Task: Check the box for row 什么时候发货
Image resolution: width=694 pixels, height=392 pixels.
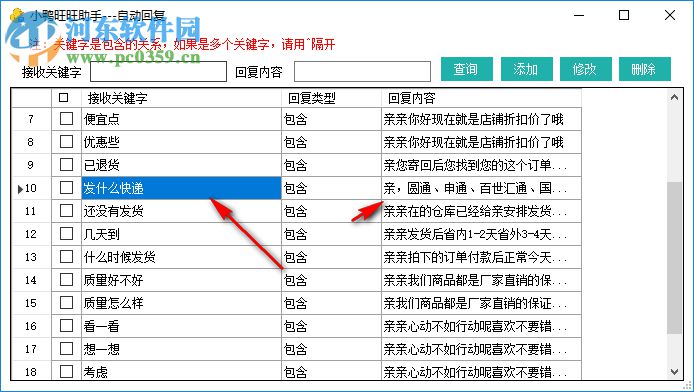Action: pos(66,257)
